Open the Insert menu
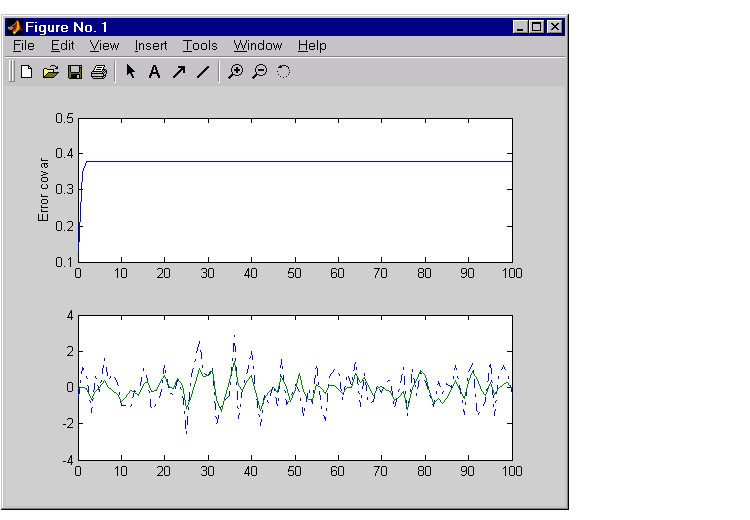Image resolution: width=750 pixels, height=520 pixels. [x=151, y=46]
